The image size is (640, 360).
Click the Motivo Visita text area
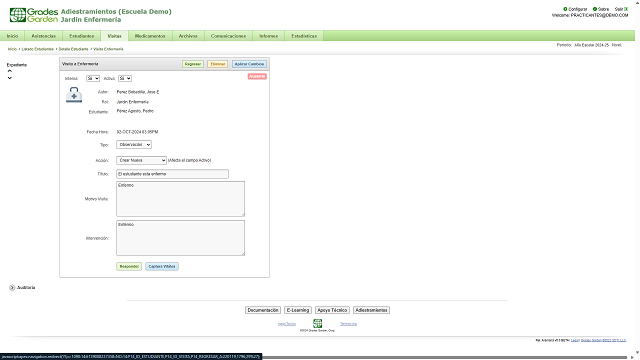180,199
